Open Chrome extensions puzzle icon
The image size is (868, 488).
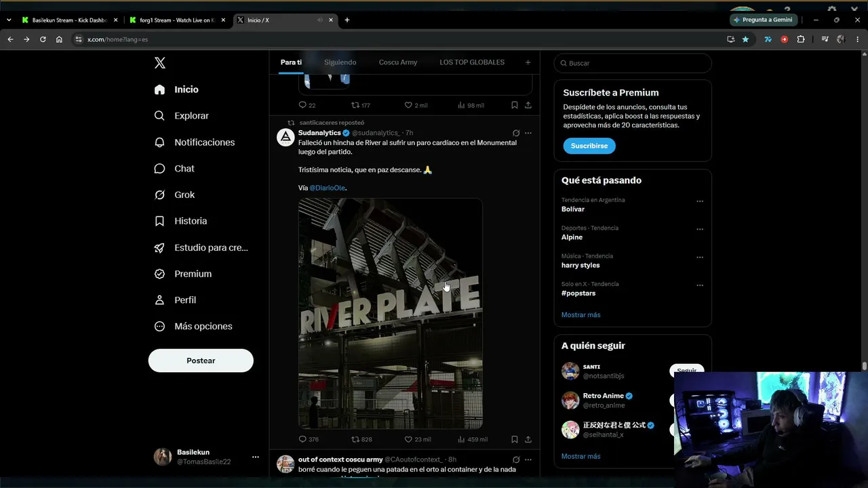click(x=801, y=39)
